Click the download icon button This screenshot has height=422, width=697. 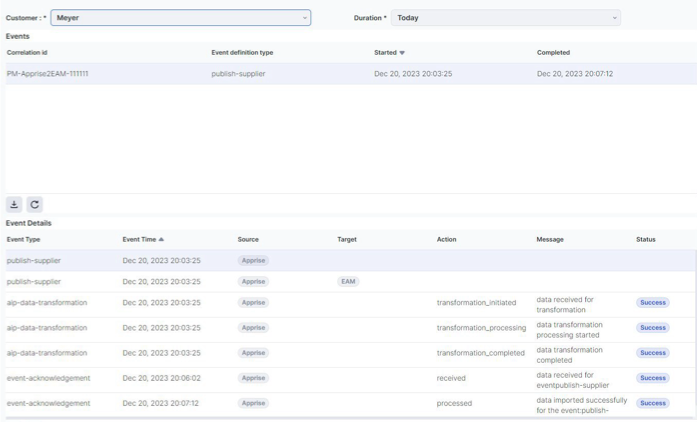tap(14, 204)
